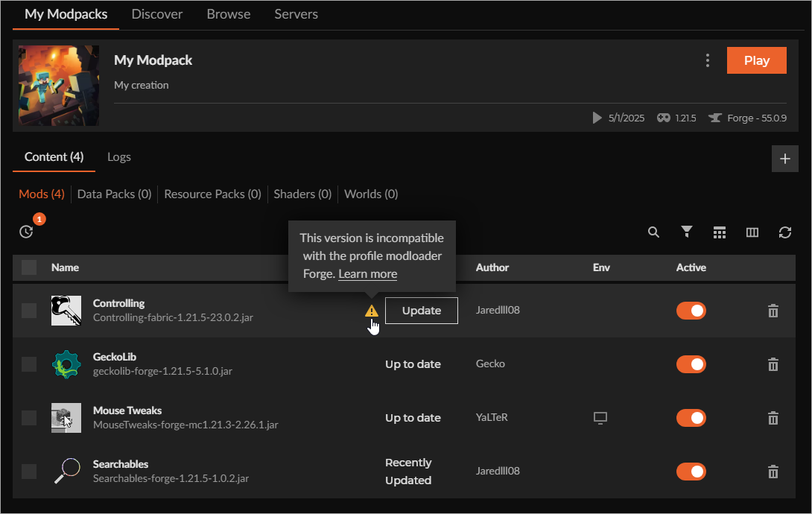Disable the Mouse Tweaks toggle

coord(691,418)
